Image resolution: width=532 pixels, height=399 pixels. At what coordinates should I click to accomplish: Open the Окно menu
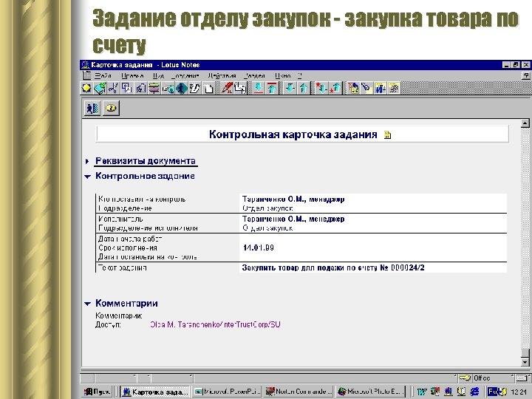pos(282,75)
